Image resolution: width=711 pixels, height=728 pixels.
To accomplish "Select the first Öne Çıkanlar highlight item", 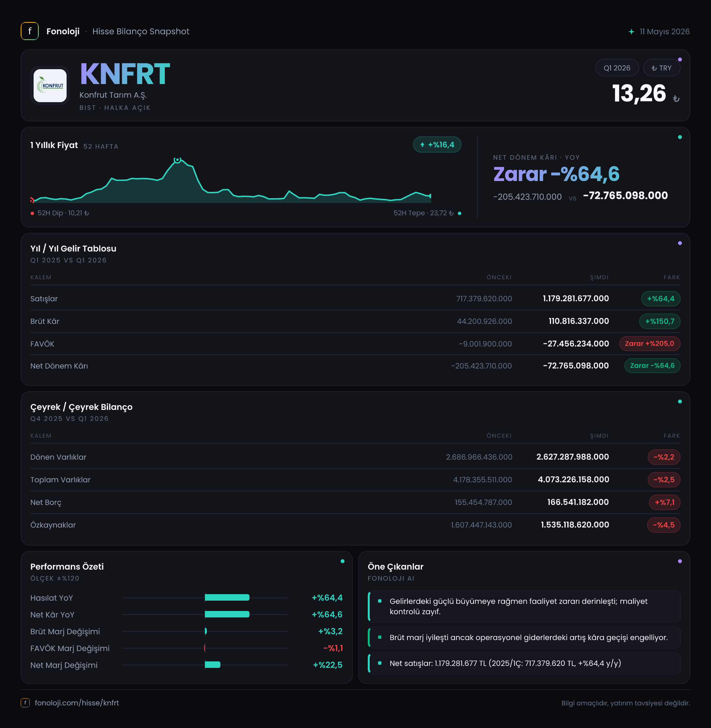I will tap(524, 606).
